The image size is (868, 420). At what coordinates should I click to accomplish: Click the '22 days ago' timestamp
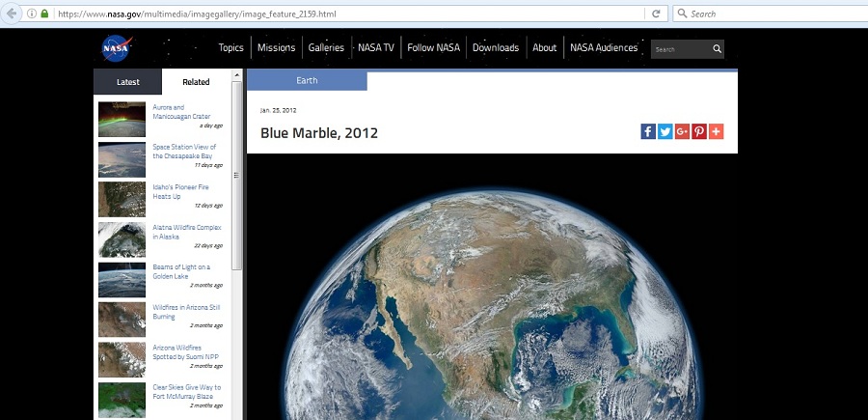click(208, 245)
